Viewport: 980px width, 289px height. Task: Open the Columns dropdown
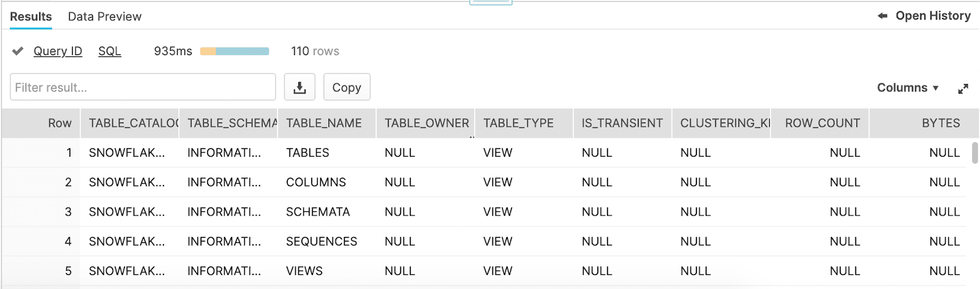click(908, 88)
